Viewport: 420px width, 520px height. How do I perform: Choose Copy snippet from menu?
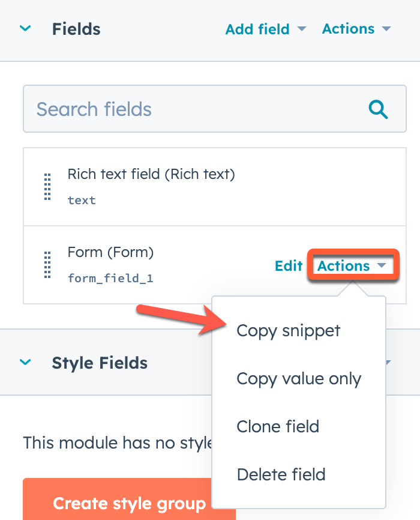click(x=288, y=331)
